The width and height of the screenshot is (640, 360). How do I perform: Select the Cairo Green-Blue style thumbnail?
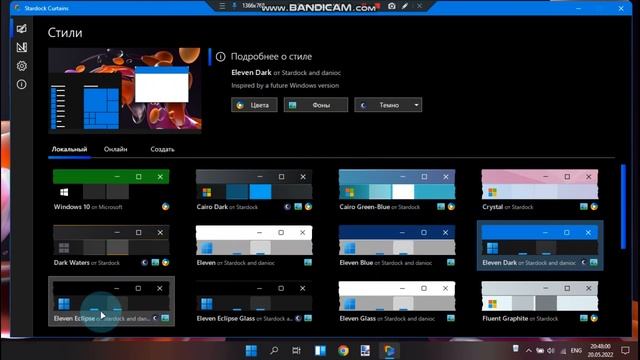tap(397, 185)
